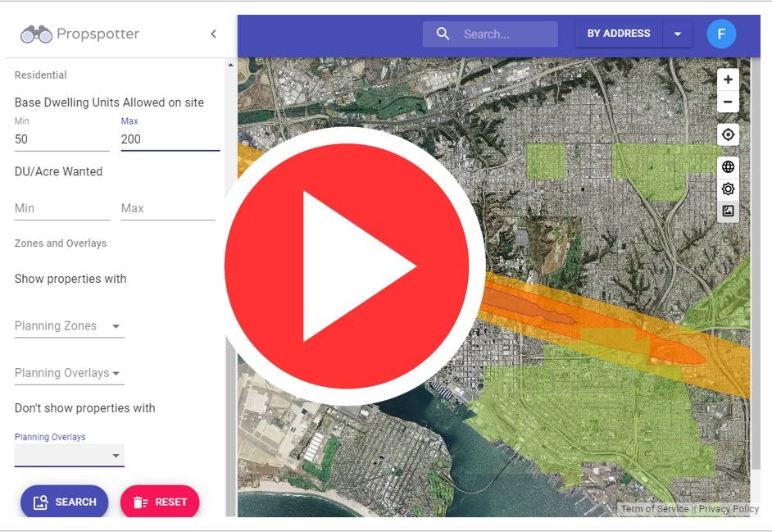Collapse the sidebar with the chevron arrow
The image size is (772, 532).
point(213,34)
